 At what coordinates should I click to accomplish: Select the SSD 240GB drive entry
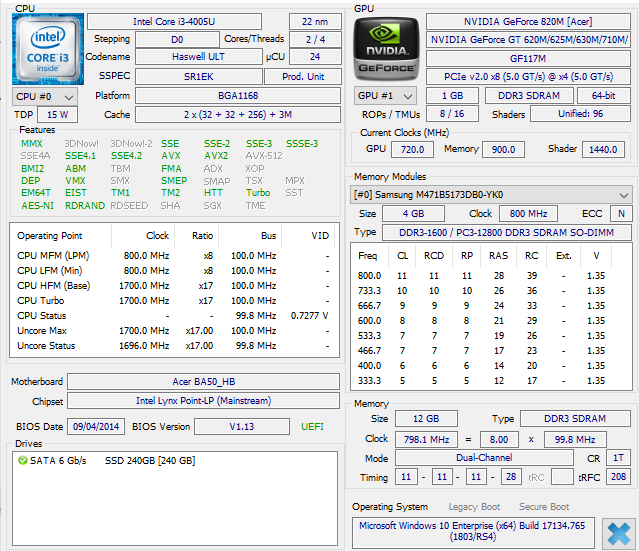[150, 461]
